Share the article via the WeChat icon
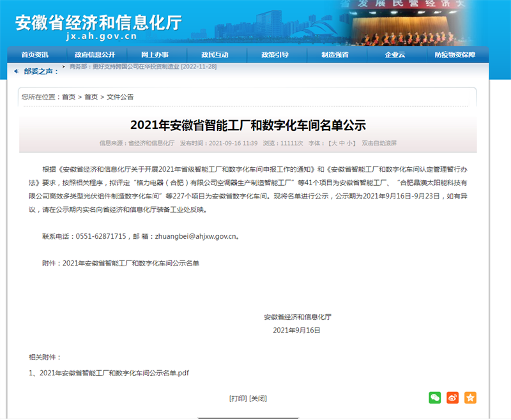This screenshot has height=420, width=511. [434, 398]
